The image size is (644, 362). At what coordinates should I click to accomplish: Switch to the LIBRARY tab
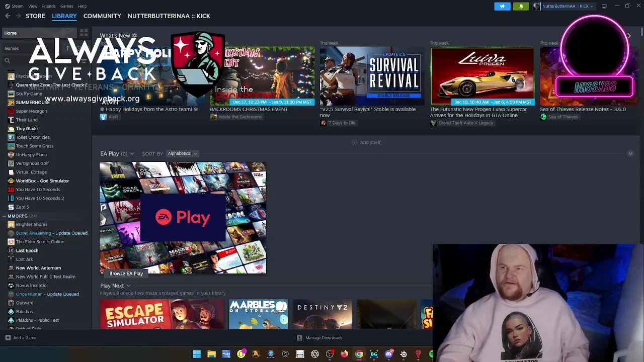pos(64,16)
